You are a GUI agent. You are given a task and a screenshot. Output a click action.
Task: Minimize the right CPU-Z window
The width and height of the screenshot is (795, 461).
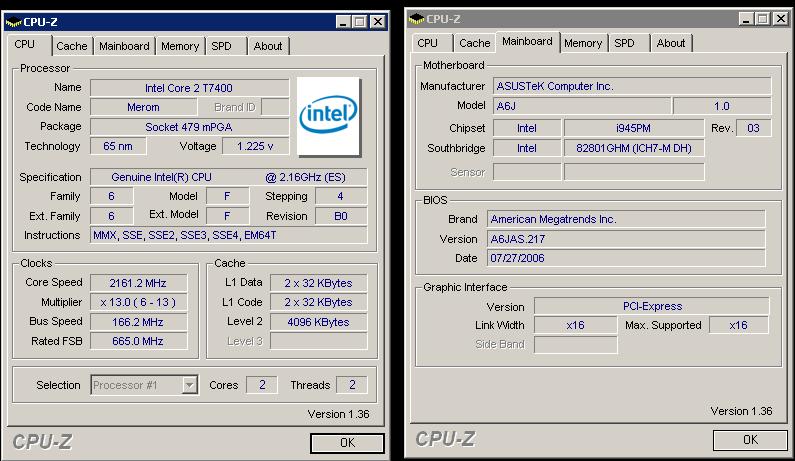click(x=745, y=19)
